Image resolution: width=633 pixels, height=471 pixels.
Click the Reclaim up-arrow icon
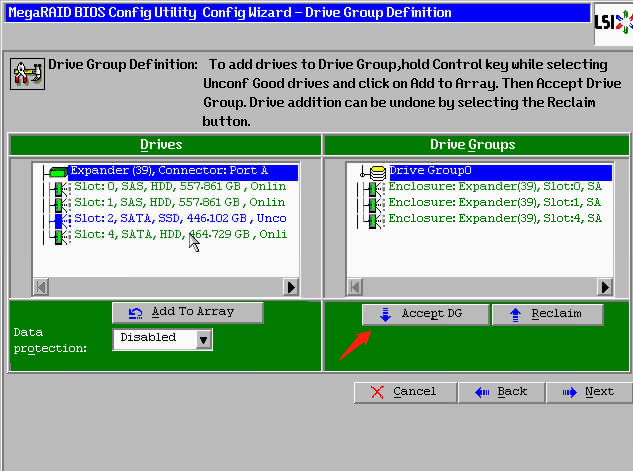tap(515, 314)
